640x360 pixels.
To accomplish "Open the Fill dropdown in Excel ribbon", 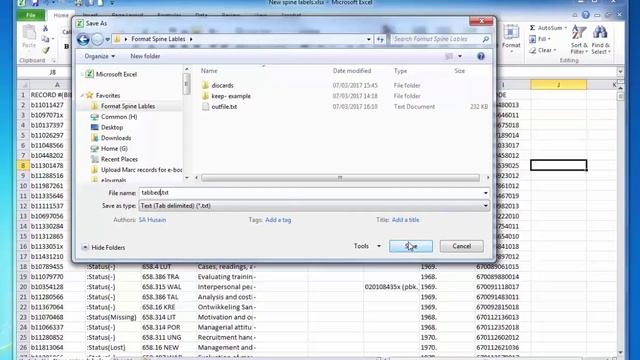I will pos(540,39).
